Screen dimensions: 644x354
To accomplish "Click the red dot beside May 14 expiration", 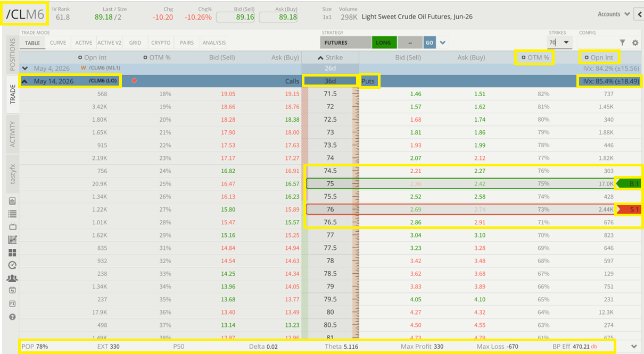I will [x=134, y=81].
